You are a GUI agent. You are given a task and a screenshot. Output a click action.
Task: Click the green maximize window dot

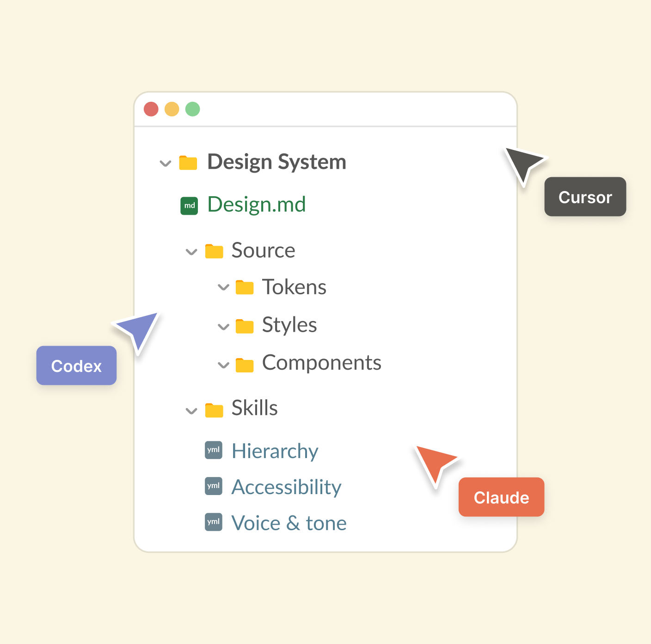click(x=193, y=109)
